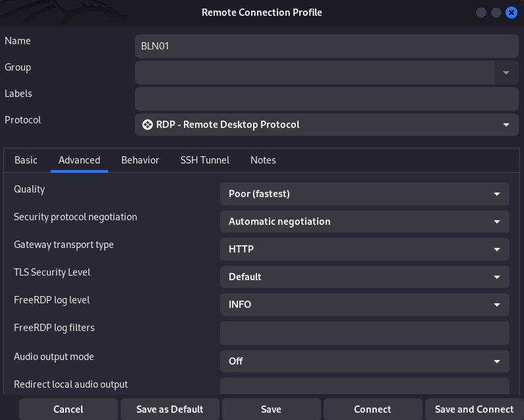Close the Remote Connection Profile window
The height and width of the screenshot is (420, 524).
tap(511, 13)
